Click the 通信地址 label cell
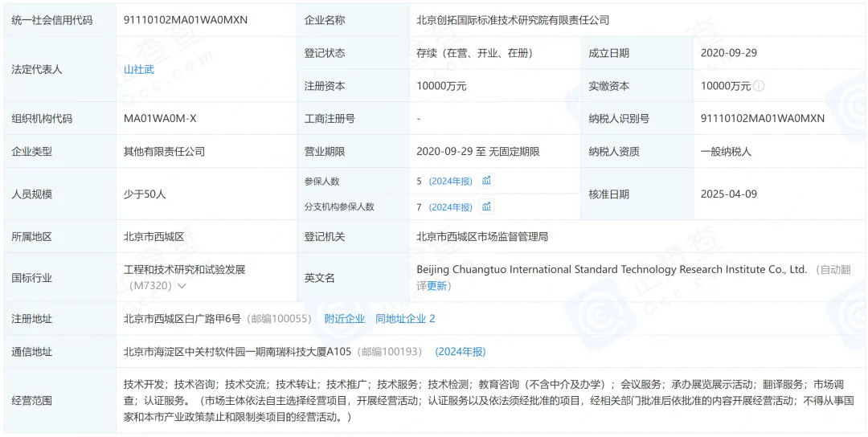The height and width of the screenshot is (437, 868). [59, 351]
